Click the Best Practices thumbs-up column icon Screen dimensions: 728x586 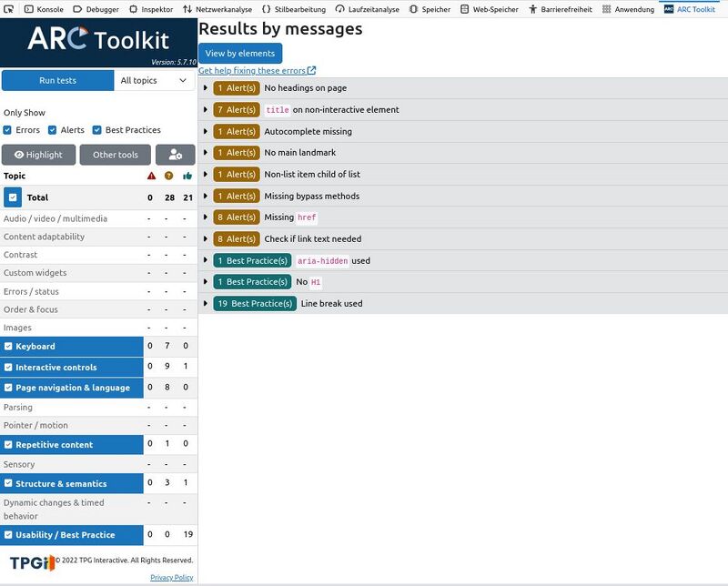(x=187, y=176)
